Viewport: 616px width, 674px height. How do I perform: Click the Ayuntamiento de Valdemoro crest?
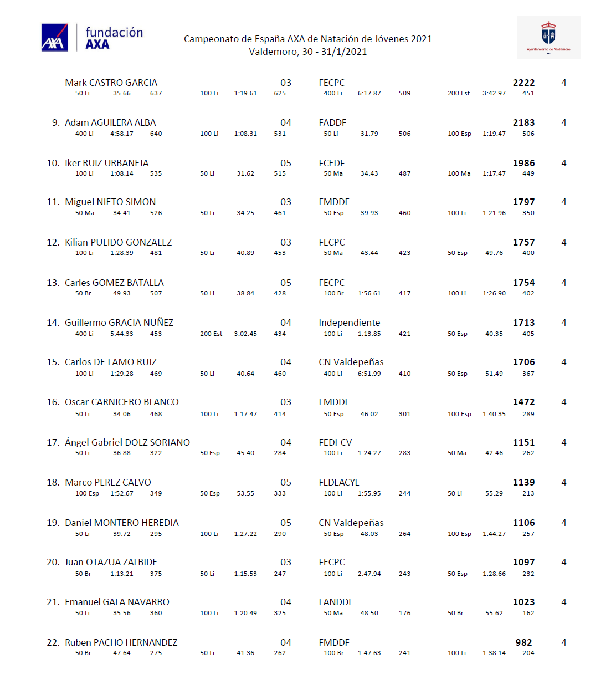pos(548,34)
